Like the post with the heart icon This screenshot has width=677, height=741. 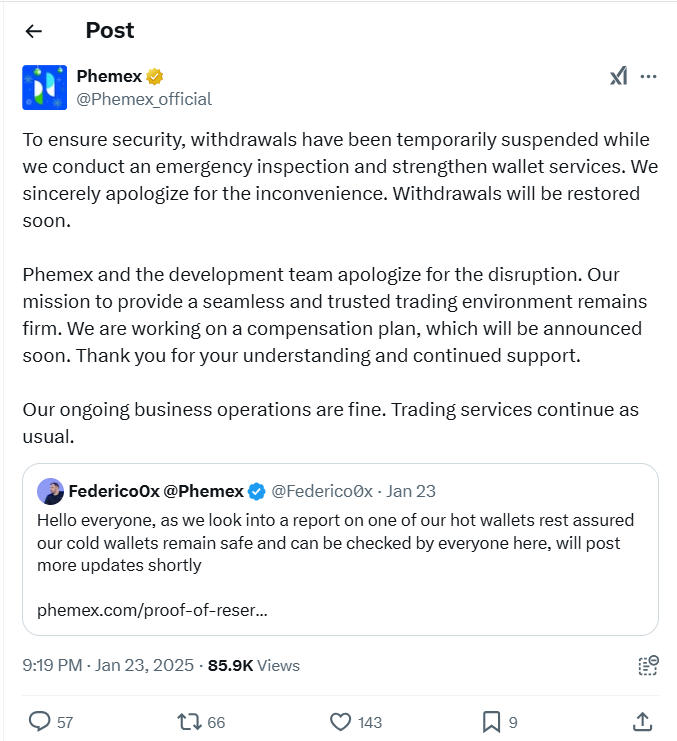(340, 722)
